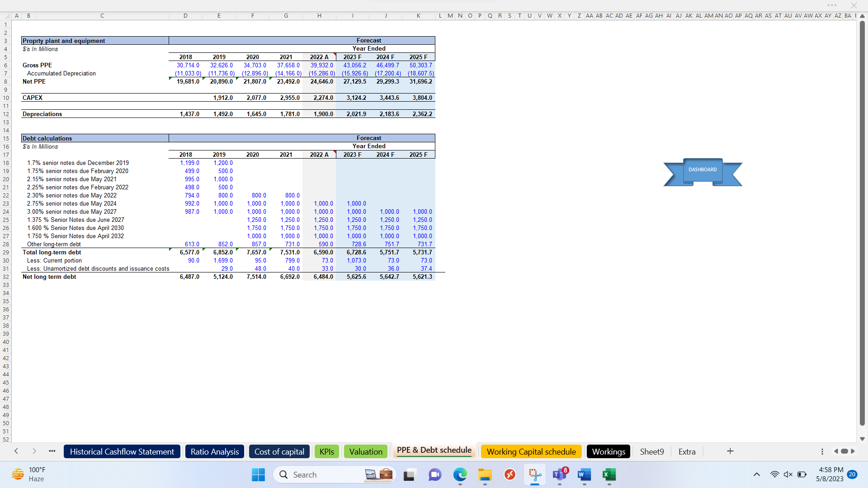868x488 pixels.
Task: Open Microsoft Teams from the taskbar
Action: (x=561, y=474)
